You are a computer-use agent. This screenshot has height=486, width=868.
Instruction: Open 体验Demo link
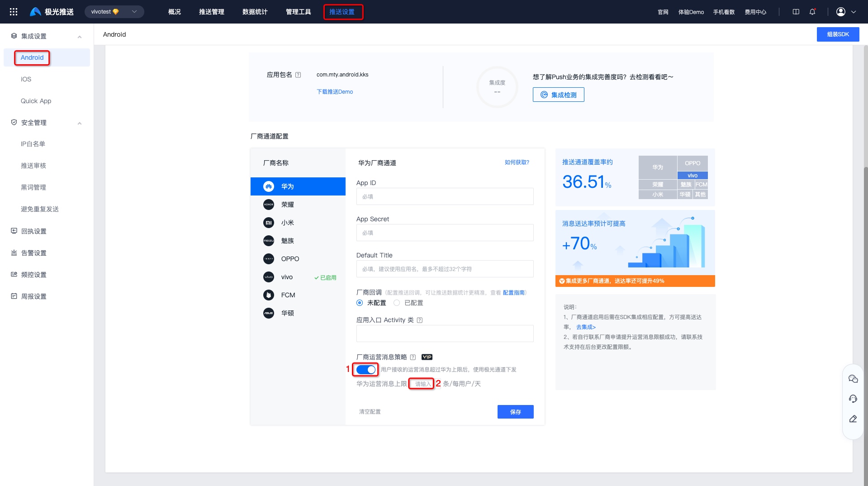coord(691,12)
